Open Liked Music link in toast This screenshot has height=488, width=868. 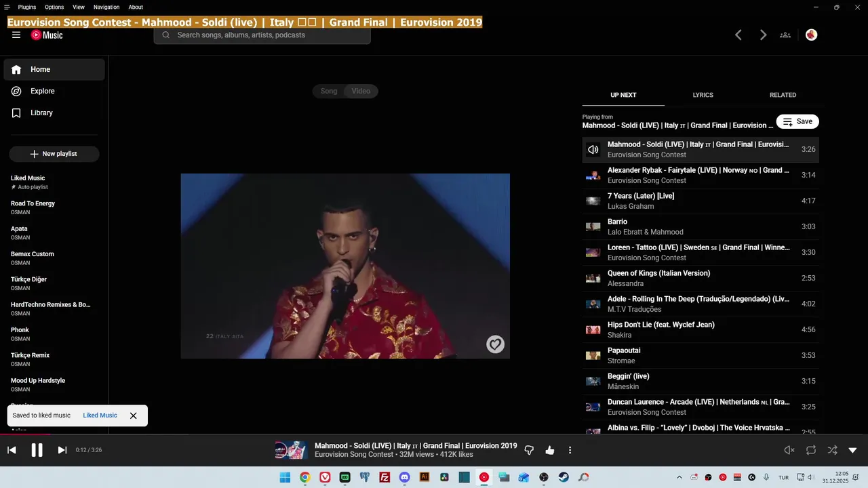[x=100, y=415]
